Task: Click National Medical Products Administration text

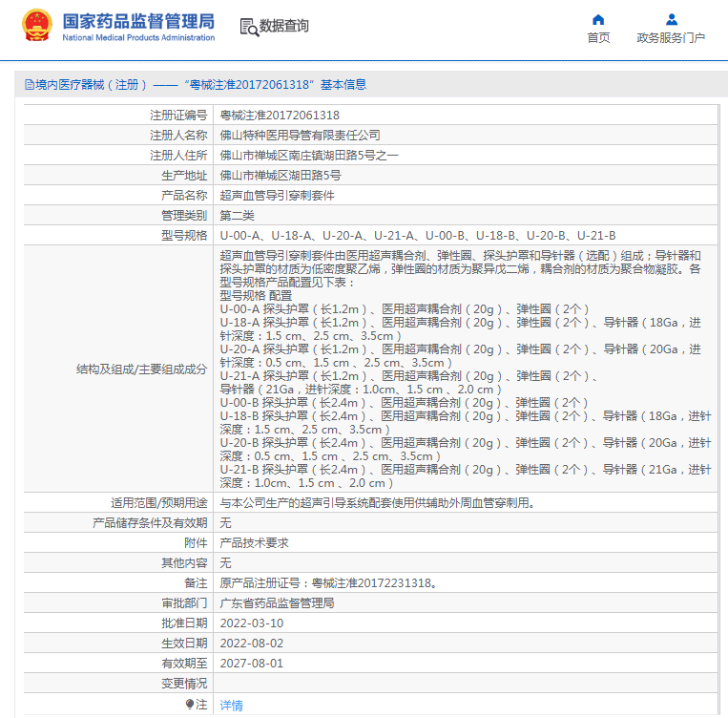Action: (x=138, y=37)
